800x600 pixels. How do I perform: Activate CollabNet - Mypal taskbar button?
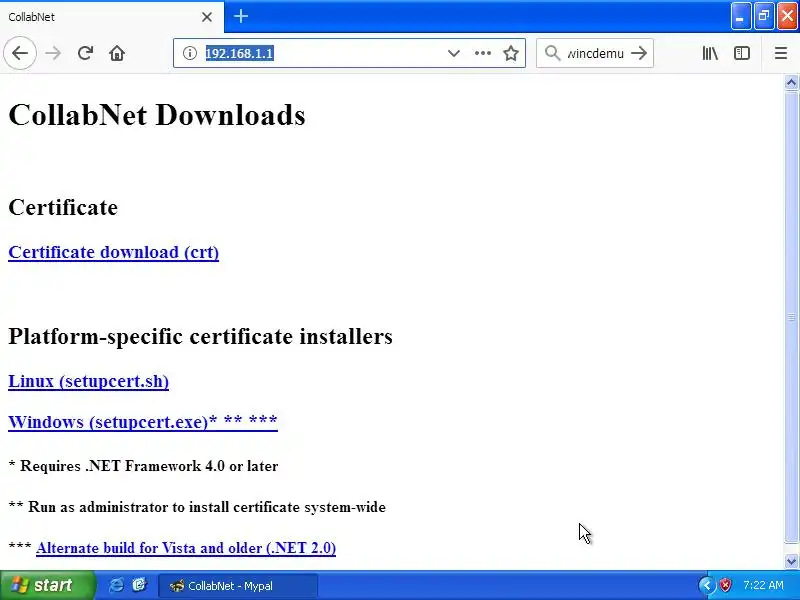coord(238,586)
